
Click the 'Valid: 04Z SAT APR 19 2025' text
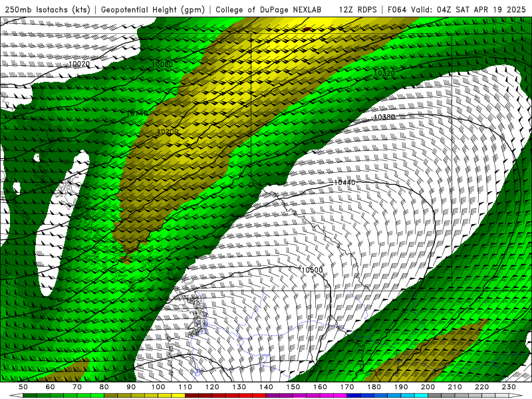tap(468, 10)
